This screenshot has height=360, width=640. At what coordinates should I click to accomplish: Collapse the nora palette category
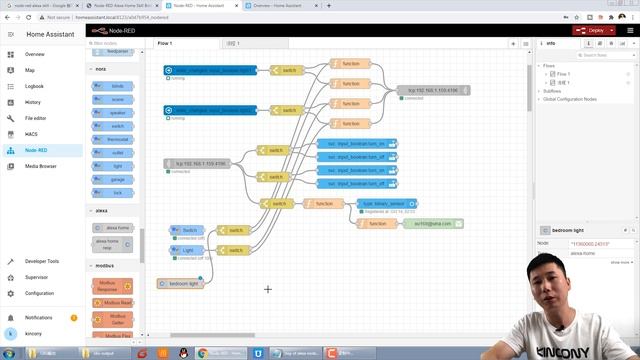tap(91, 69)
